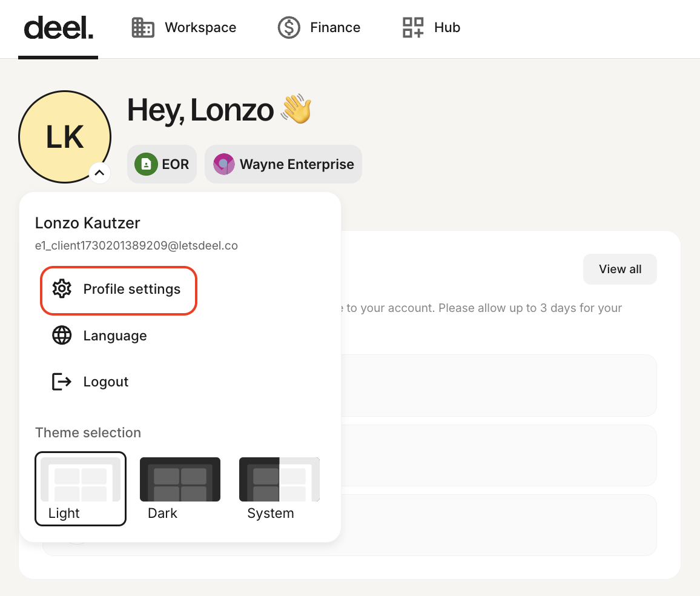Click the LK avatar circle
The width and height of the screenshot is (700, 596).
click(64, 136)
